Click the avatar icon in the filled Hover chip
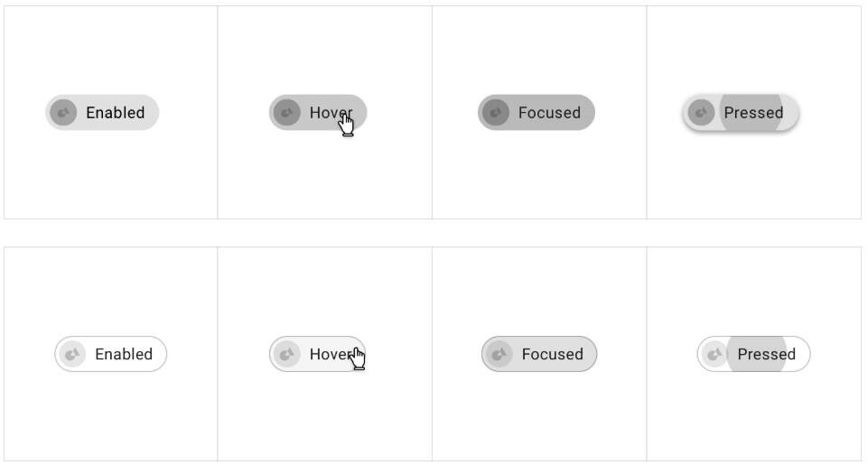 (286, 113)
